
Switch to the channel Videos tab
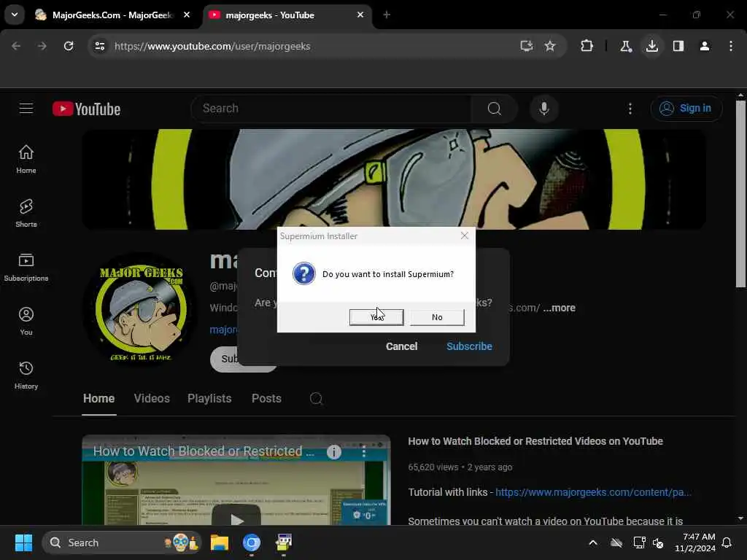[x=152, y=399]
